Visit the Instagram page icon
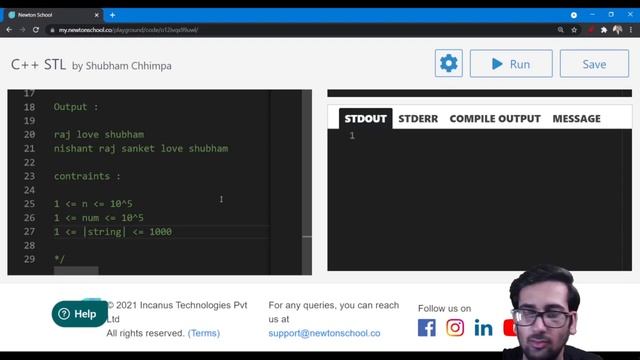This screenshot has height=360, width=640. [455, 328]
